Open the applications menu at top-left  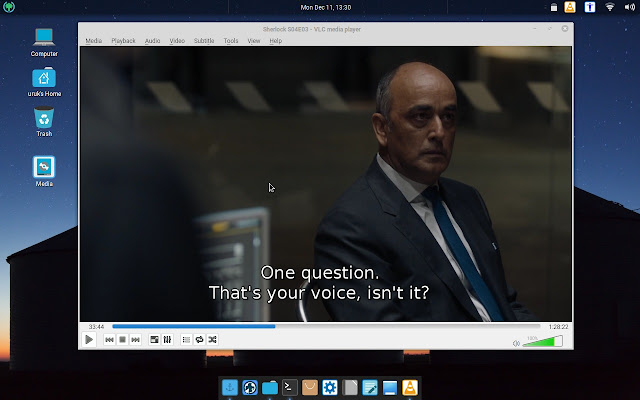[x=9, y=7]
